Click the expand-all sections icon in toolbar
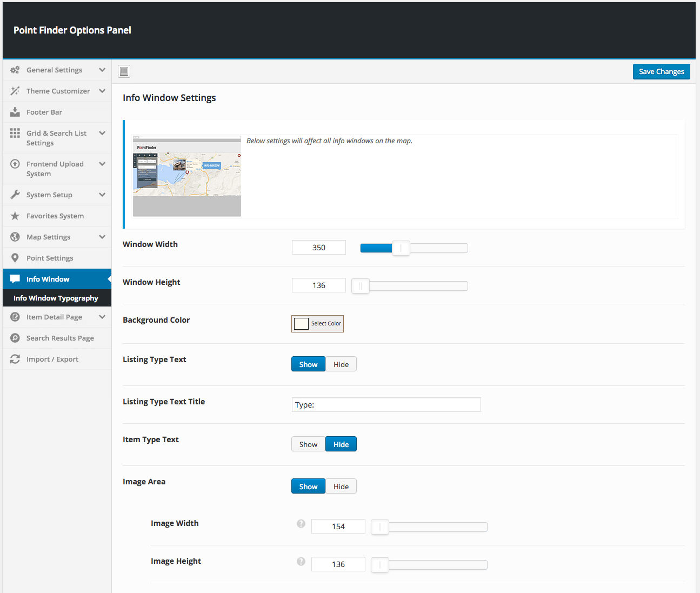The image size is (700, 593). (x=124, y=71)
